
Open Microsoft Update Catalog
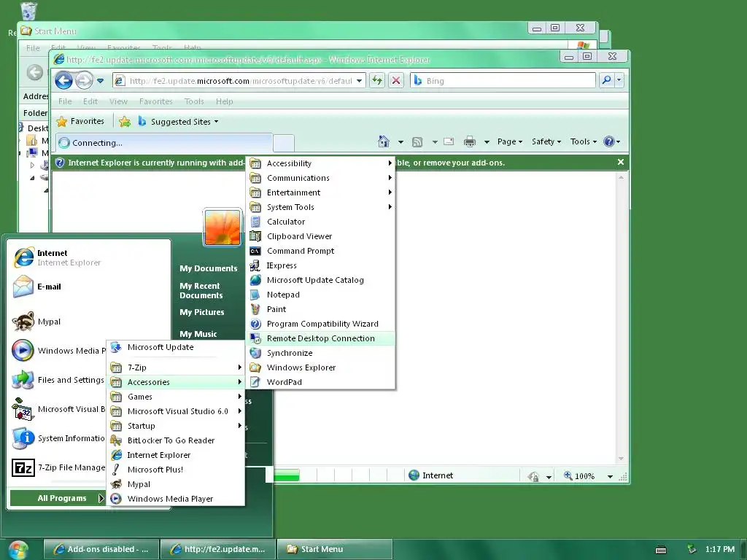pyautogui.click(x=321, y=280)
